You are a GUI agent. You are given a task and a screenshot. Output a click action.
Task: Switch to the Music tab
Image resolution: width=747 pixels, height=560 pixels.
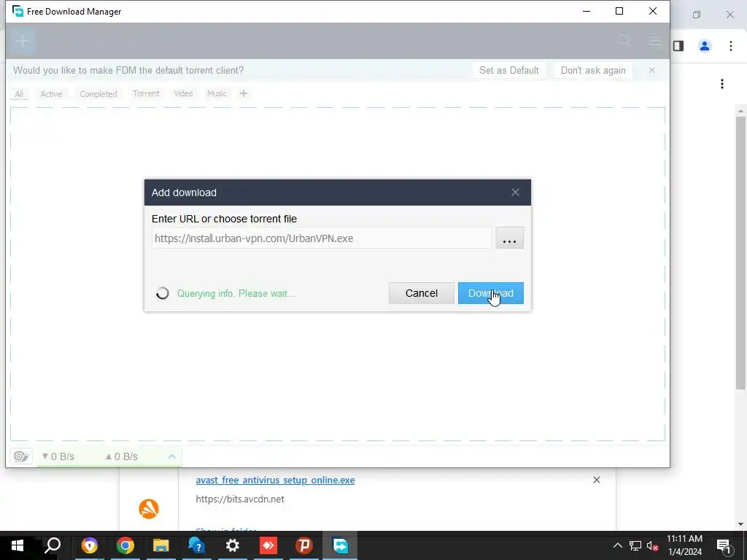click(x=217, y=93)
